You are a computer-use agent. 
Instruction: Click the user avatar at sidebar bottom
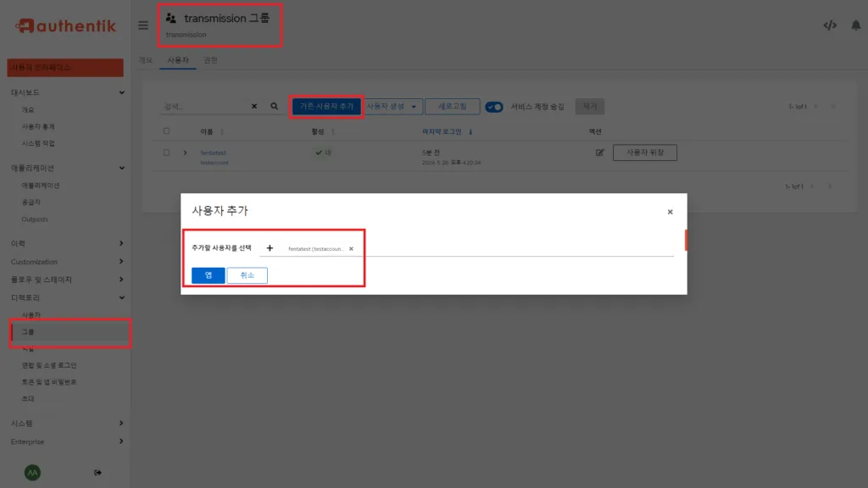click(x=34, y=473)
